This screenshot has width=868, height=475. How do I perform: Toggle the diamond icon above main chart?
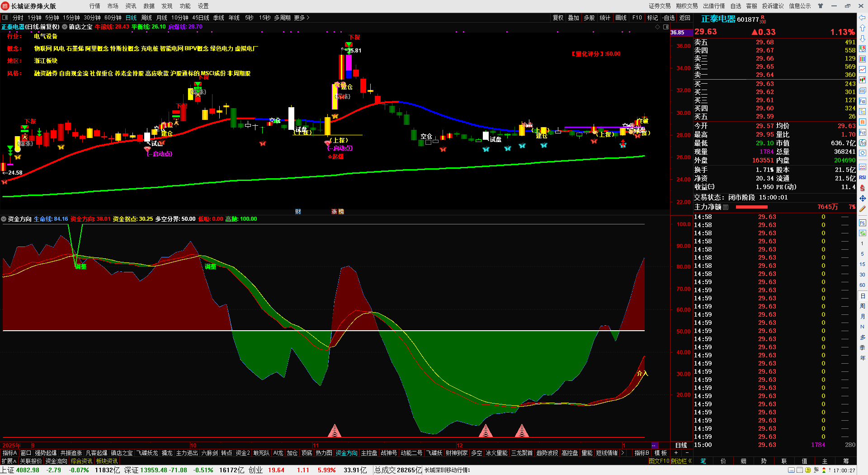(658, 27)
